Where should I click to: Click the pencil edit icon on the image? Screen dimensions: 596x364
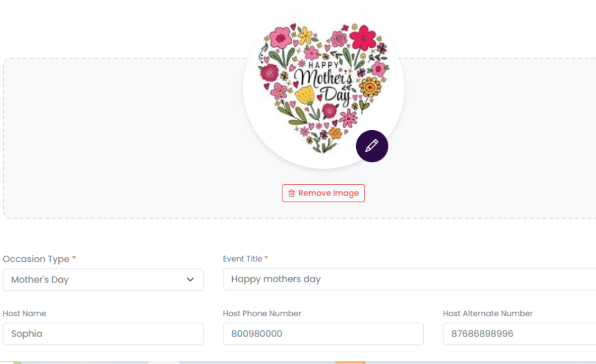tap(372, 146)
